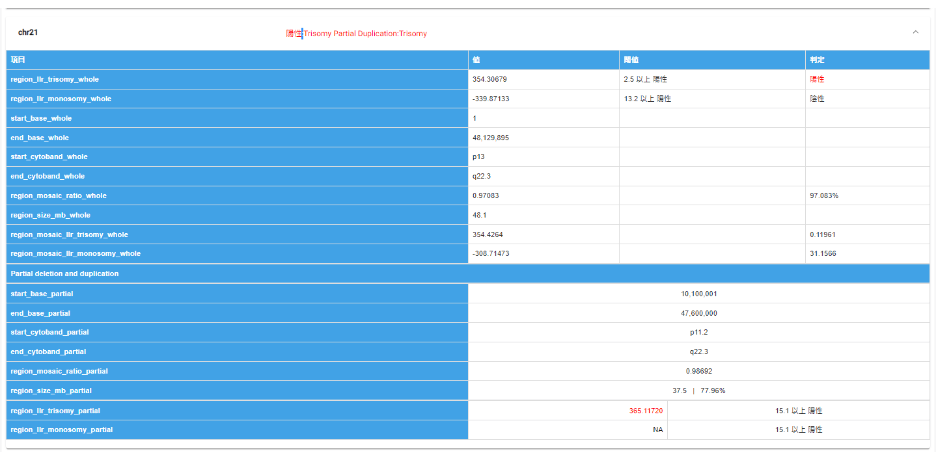Select the region_mosaic_ratio_partial value 0.98692

pos(698,371)
